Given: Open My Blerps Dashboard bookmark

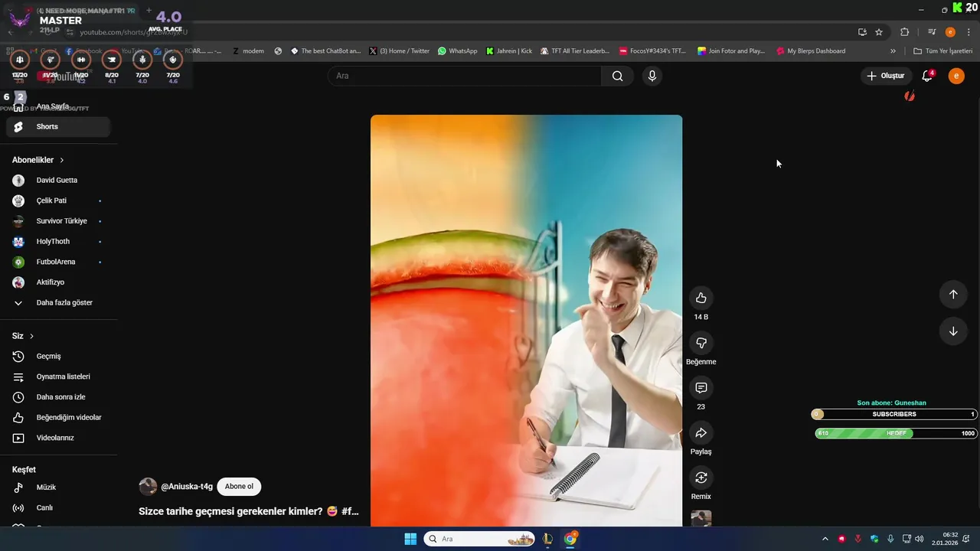Looking at the screenshot, I should click(811, 51).
